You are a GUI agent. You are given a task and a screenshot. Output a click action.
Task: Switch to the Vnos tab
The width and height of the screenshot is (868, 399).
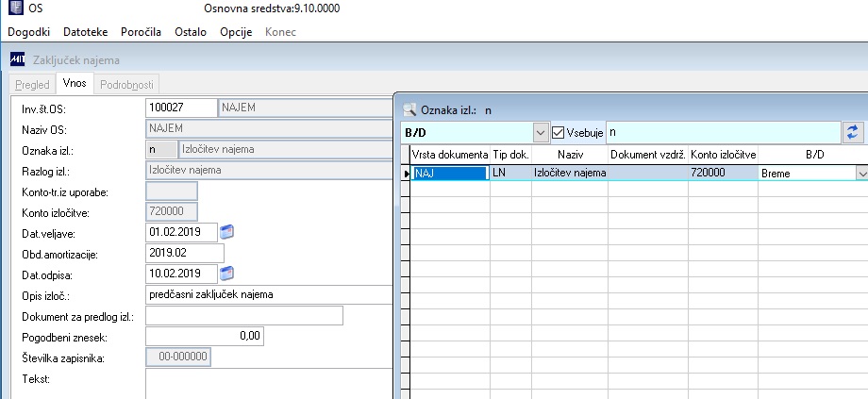[x=75, y=84]
